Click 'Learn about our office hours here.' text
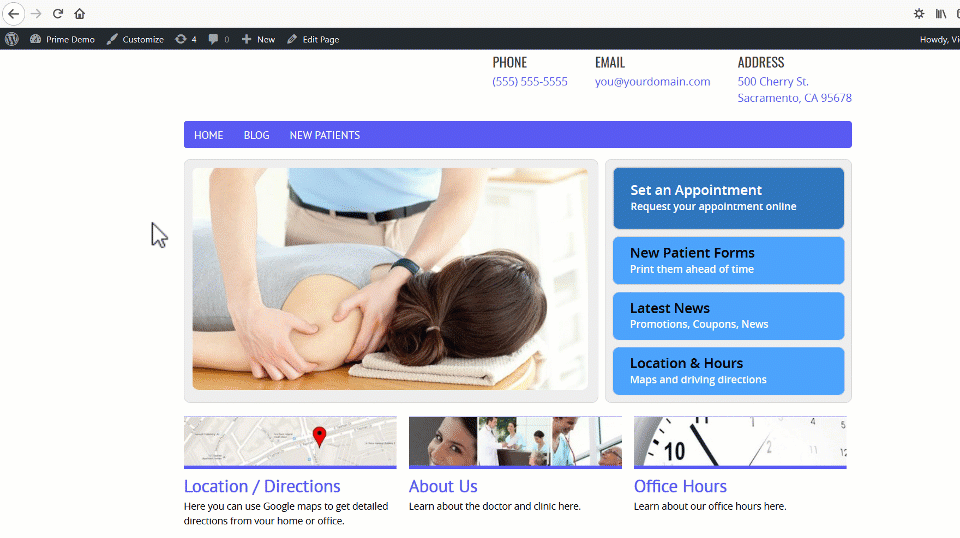 (710, 506)
